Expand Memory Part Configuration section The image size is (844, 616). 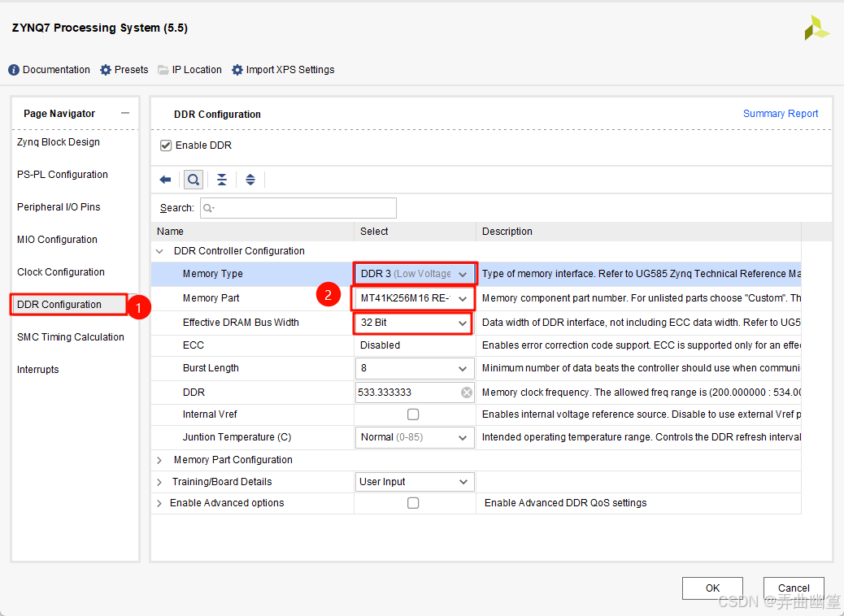(159, 460)
